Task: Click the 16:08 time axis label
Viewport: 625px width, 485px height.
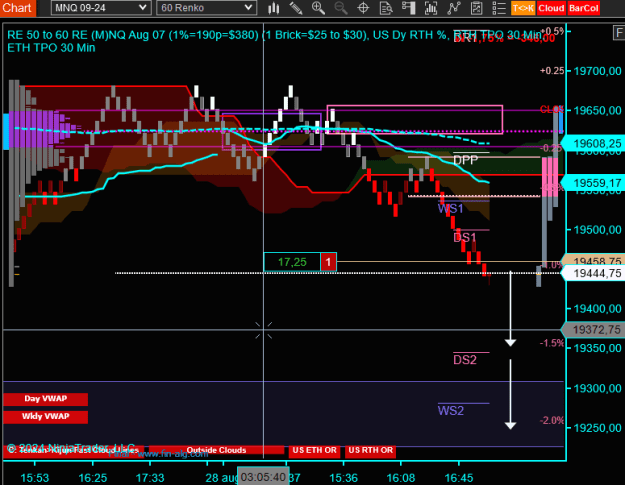Action: (401, 478)
